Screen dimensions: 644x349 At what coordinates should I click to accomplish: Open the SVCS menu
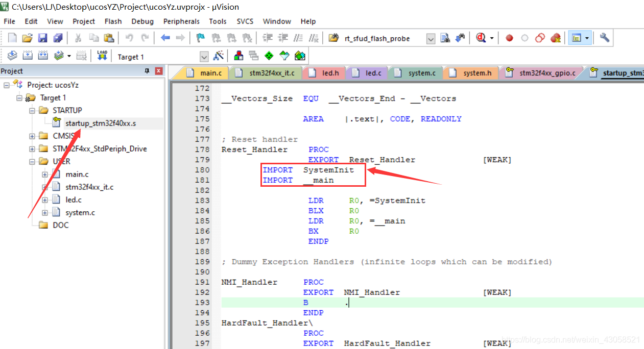pos(245,21)
